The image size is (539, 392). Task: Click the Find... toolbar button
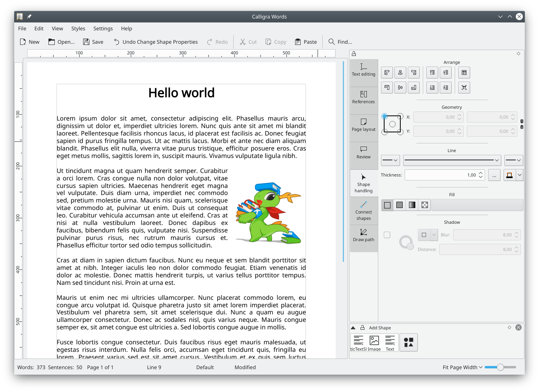pos(340,42)
